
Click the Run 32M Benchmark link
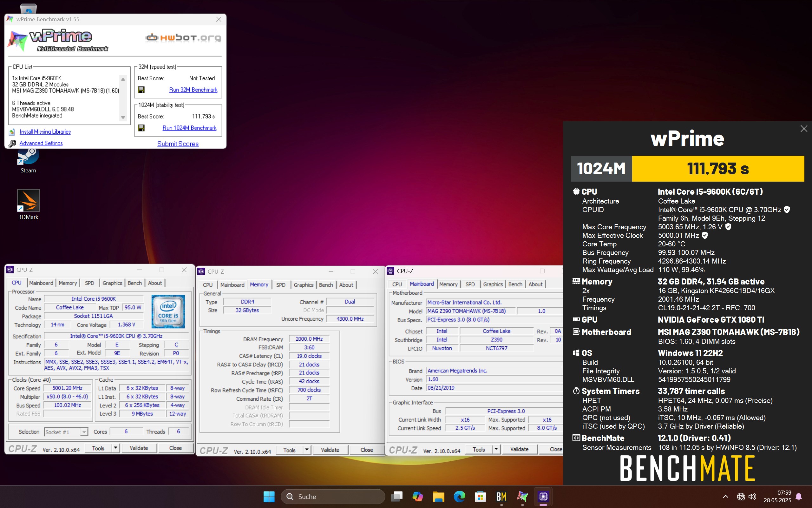[193, 90]
